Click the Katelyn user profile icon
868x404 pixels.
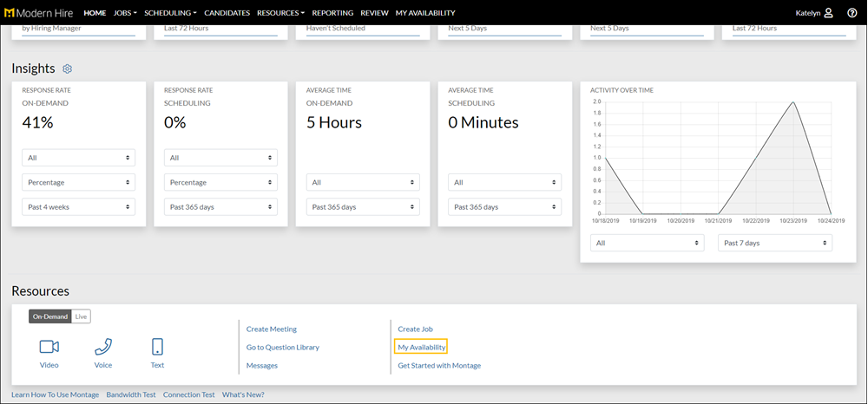(828, 13)
